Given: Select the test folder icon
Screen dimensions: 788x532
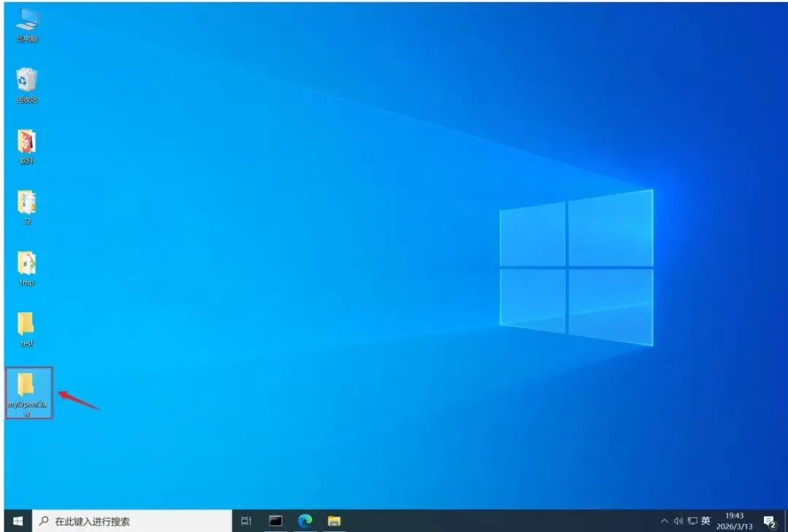Looking at the screenshot, I should pyautogui.click(x=27, y=329).
